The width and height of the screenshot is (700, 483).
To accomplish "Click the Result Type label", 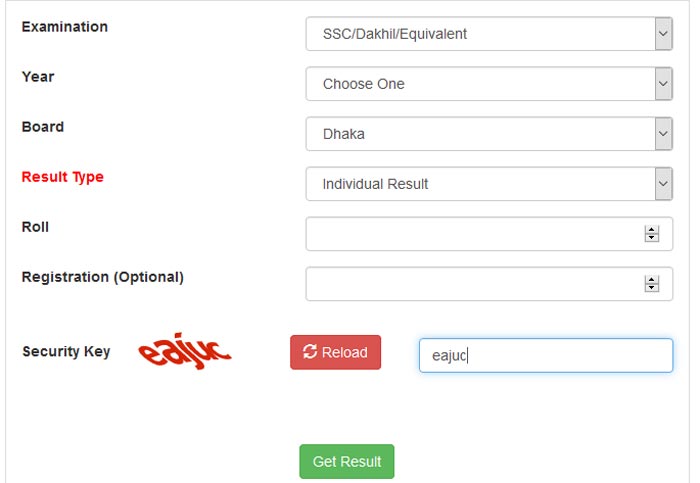I will [x=62, y=177].
